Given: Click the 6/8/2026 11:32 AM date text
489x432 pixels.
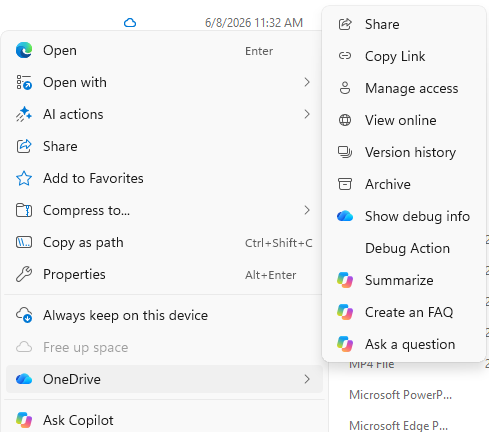Looking at the screenshot, I should (254, 23).
